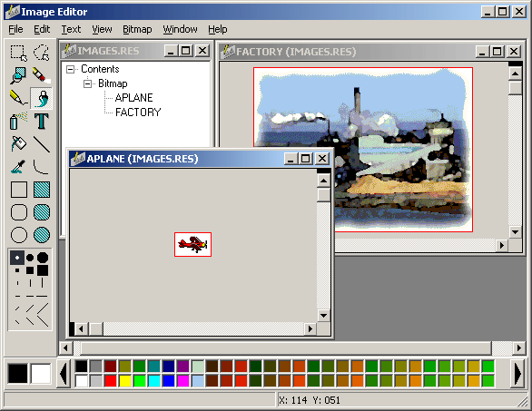532x411 pixels.
Task: Click APLANE window scroll-down arrow
Action: (324, 316)
